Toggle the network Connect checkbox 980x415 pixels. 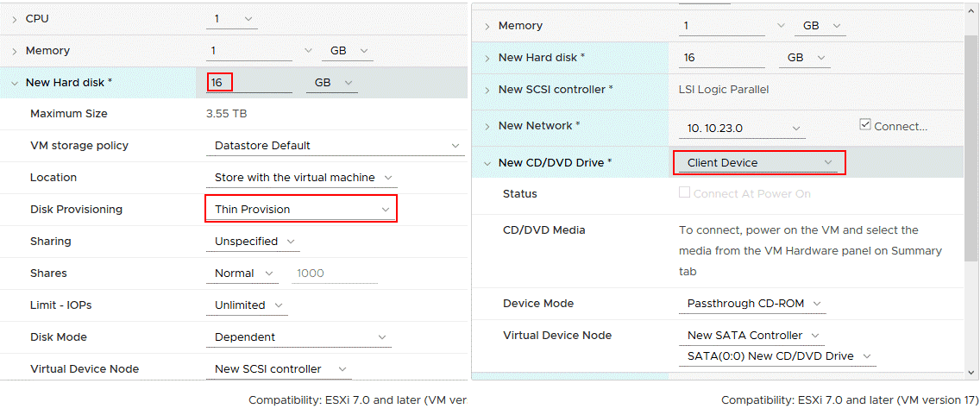[x=865, y=125]
